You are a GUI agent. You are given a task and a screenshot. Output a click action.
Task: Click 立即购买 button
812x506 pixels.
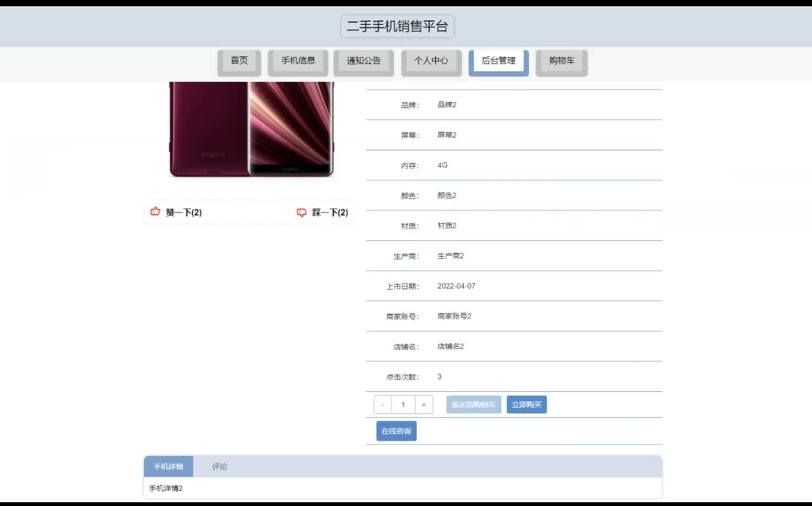pyautogui.click(x=527, y=405)
